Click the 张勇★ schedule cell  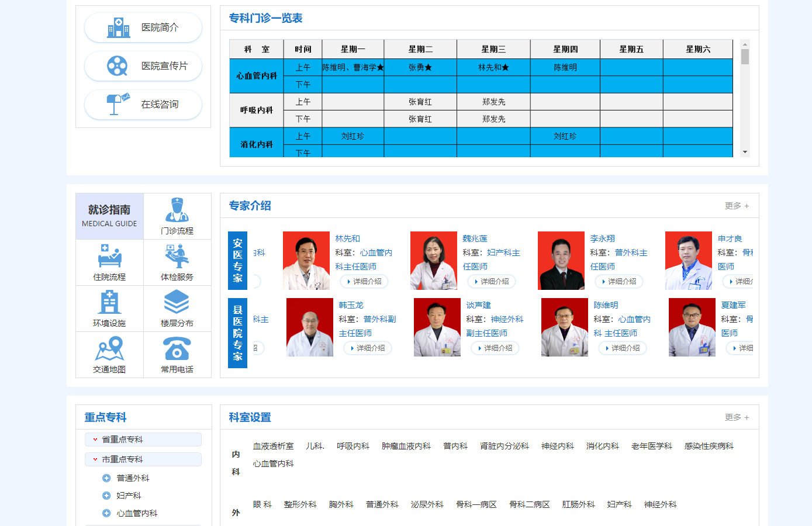(x=420, y=68)
